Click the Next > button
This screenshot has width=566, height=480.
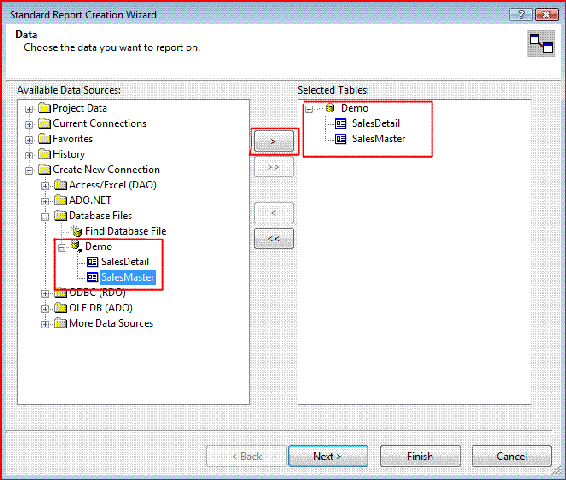tap(328, 456)
